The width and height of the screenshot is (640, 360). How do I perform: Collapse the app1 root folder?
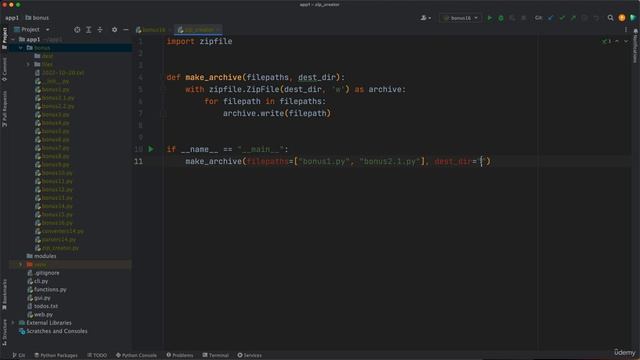pyautogui.click(x=14, y=40)
